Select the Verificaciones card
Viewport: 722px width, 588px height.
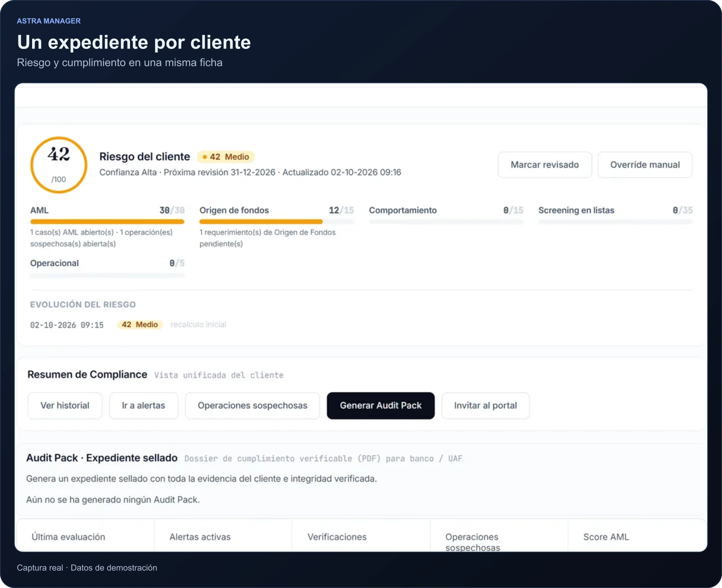361,535
